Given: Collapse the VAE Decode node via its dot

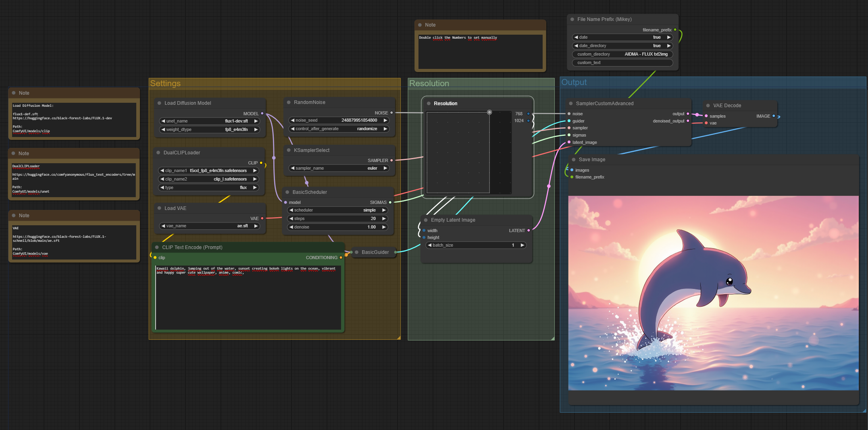Looking at the screenshot, I should [708, 106].
